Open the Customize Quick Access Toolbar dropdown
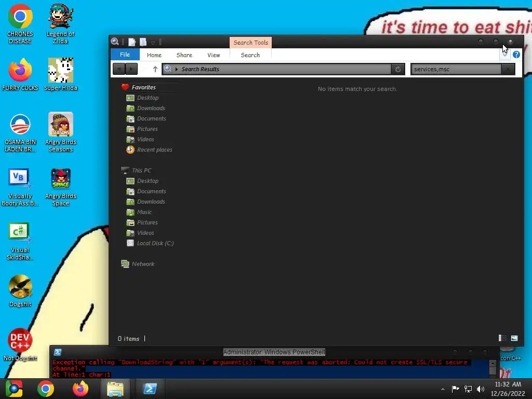This screenshot has width=532, height=399. (153, 43)
